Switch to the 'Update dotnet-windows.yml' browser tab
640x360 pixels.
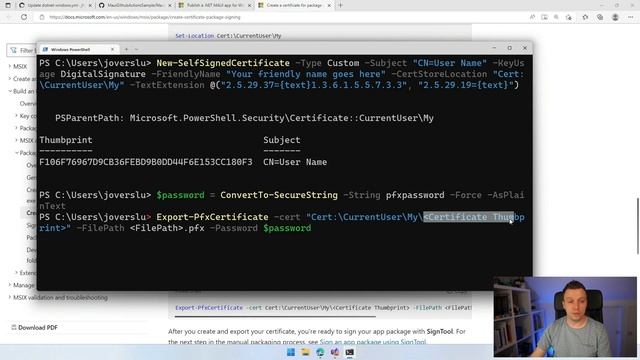(x=56, y=5)
